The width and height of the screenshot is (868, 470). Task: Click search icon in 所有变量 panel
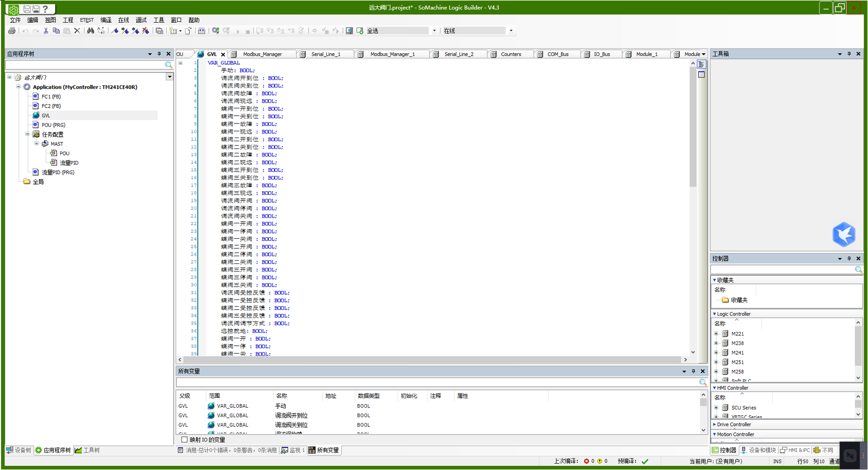[x=703, y=383]
